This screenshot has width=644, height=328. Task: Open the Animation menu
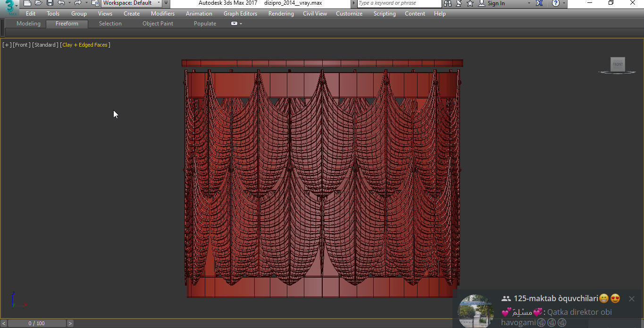pos(199,14)
